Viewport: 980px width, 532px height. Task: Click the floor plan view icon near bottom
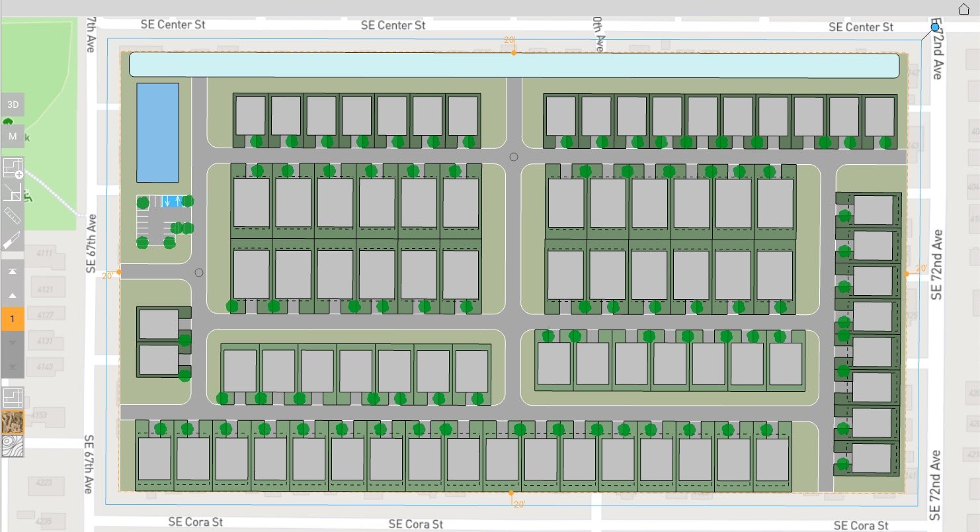pos(11,398)
